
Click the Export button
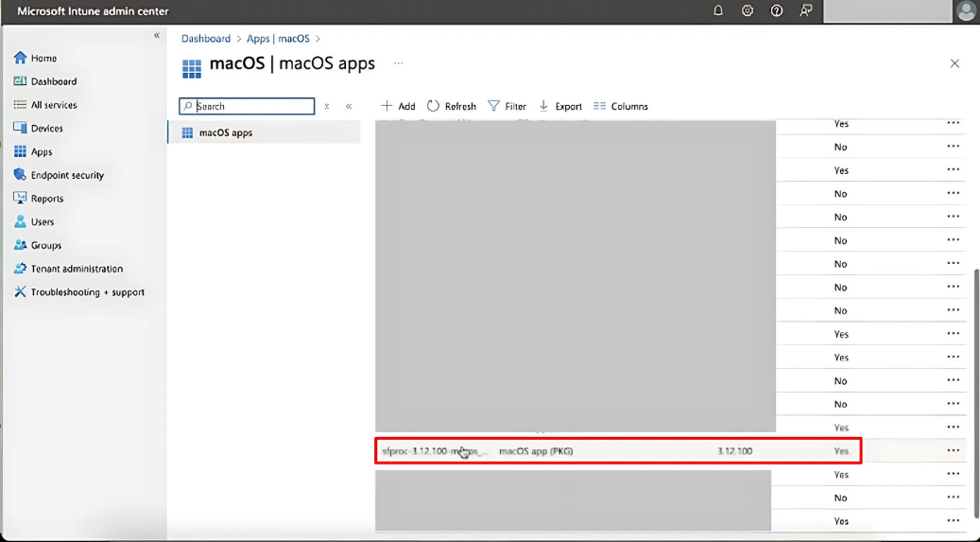[x=560, y=106]
